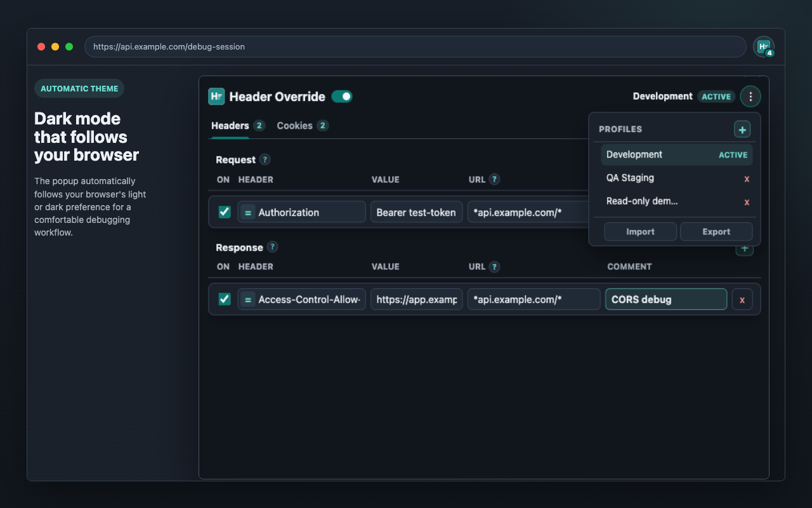Viewport: 812px width, 508px height.
Task: Click the browser address bar
Action: (416, 47)
